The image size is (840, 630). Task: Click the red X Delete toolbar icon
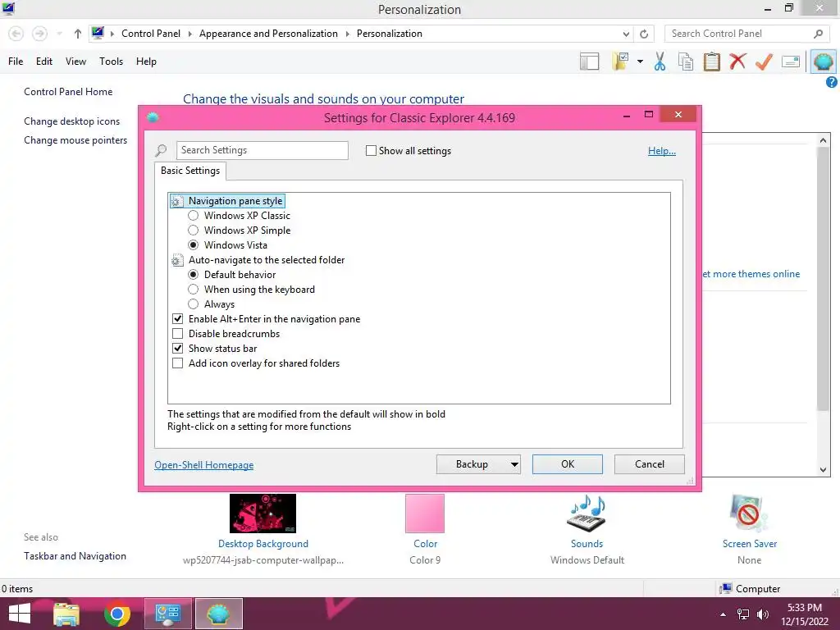coord(737,62)
